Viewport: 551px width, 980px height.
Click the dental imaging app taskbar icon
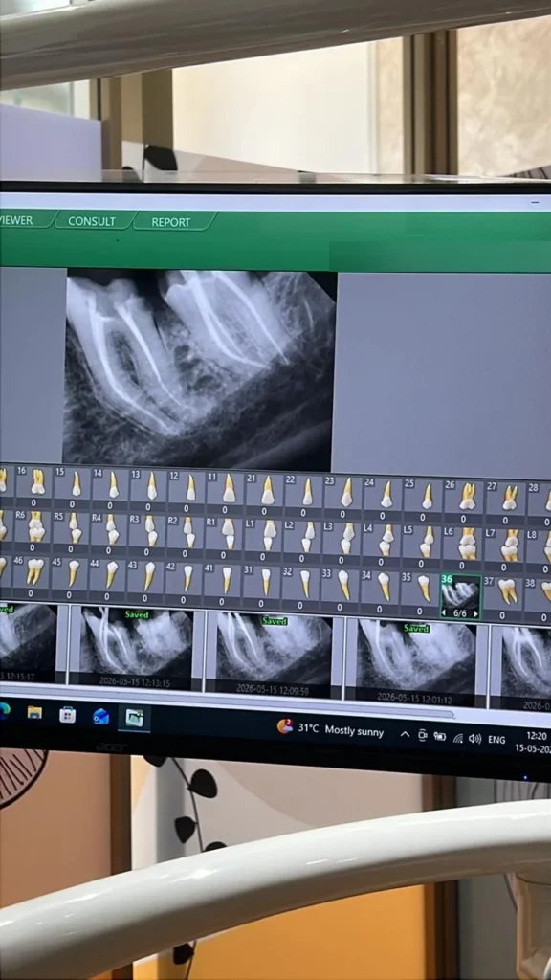134,718
